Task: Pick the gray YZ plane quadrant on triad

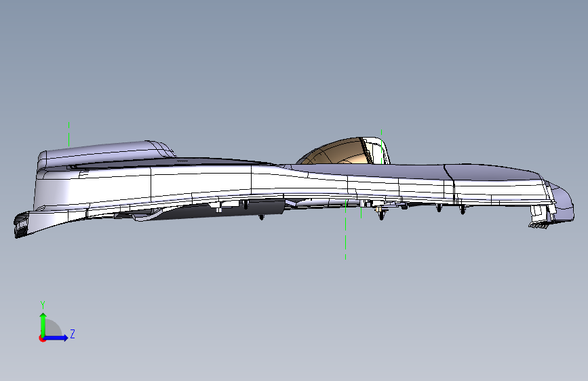Action: pyautogui.click(x=53, y=329)
